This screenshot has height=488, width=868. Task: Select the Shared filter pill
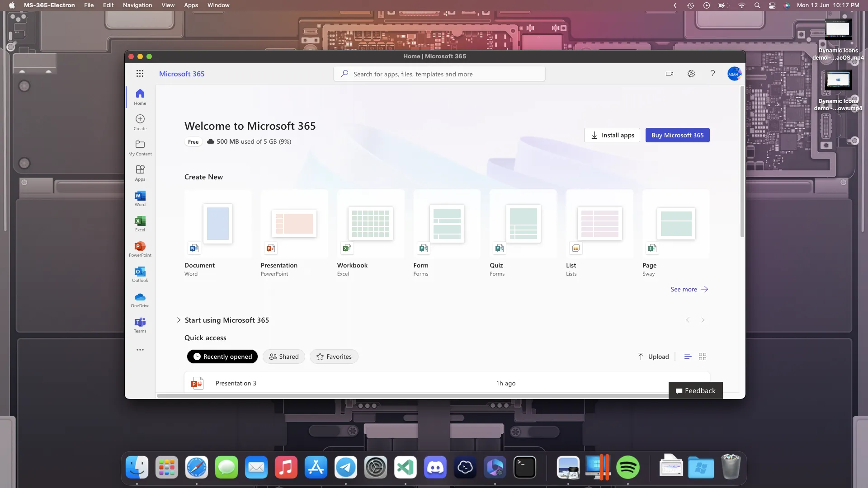click(283, 356)
